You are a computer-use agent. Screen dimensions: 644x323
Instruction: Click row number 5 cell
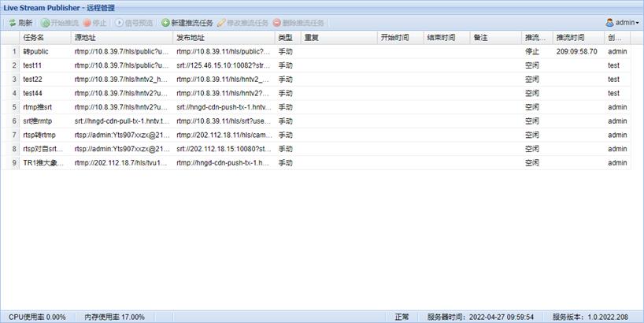click(10, 107)
